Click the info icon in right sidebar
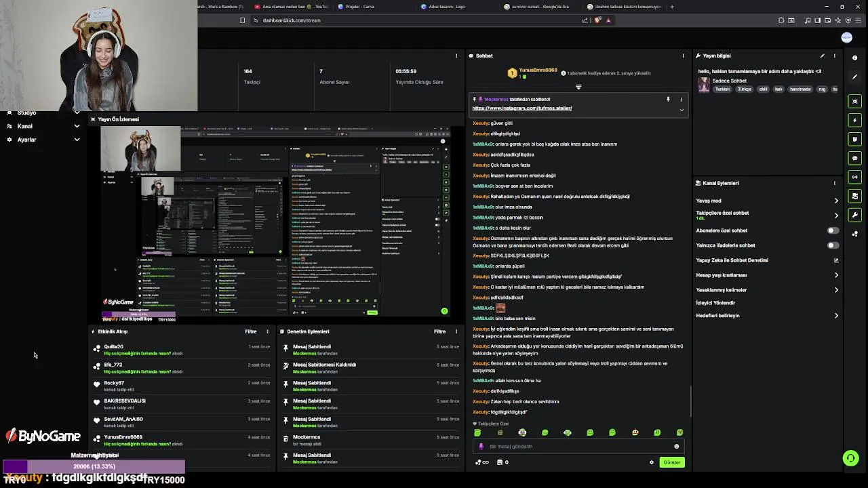This screenshot has height=488, width=868. click(854, 58)
